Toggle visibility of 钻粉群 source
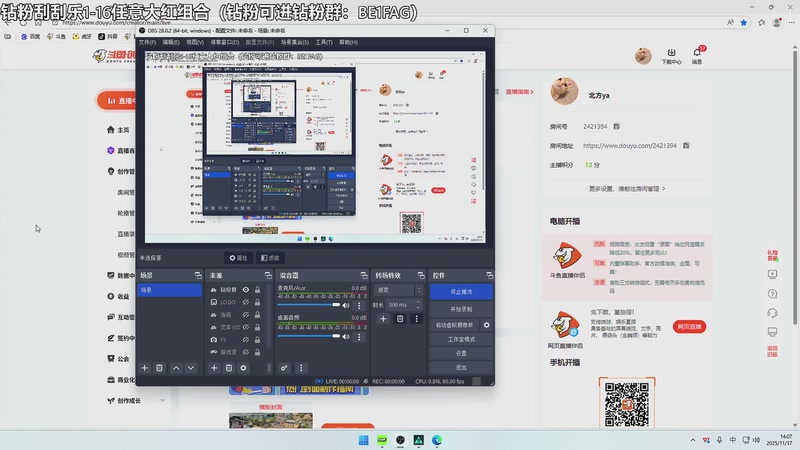Viewport: 800px width, 450px height. click(x=246, y=290)
